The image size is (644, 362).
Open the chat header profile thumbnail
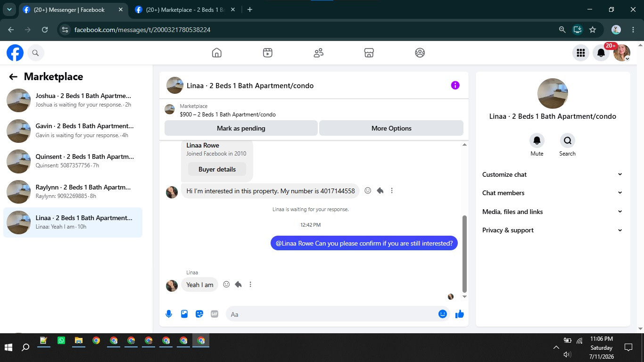coord(174,85)
